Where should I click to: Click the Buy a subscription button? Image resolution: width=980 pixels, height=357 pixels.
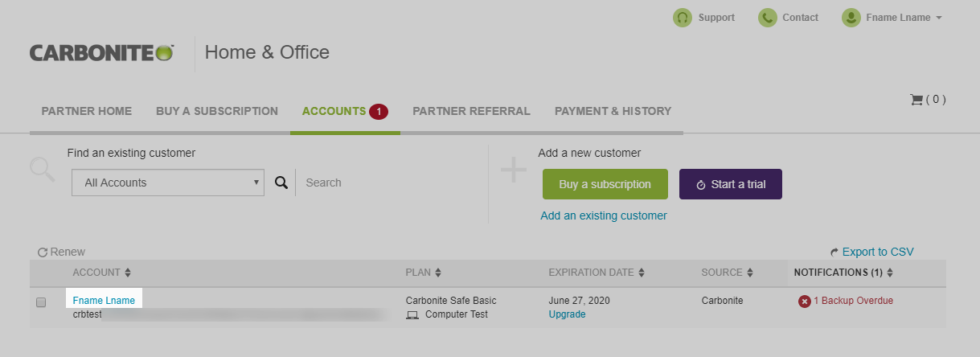[605, 184]
